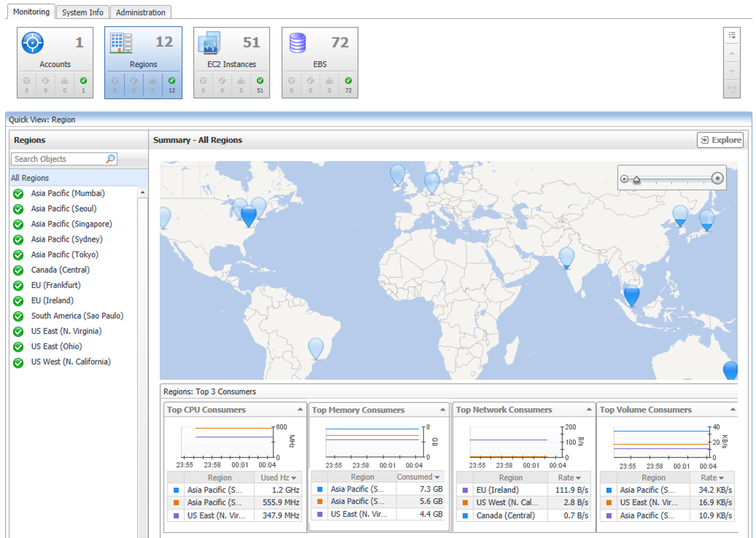Image resolution: width=756 pixels, height=538 pixels.
Task: Switch to the System Info tab
Action: [82, 12]
